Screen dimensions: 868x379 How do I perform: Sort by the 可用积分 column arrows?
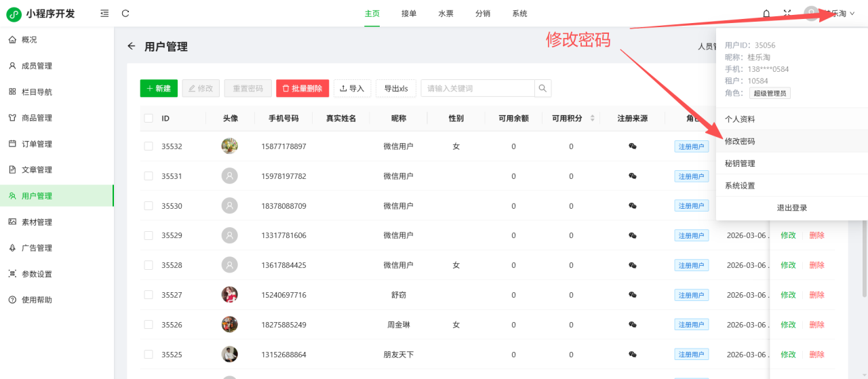click(593, 119)
